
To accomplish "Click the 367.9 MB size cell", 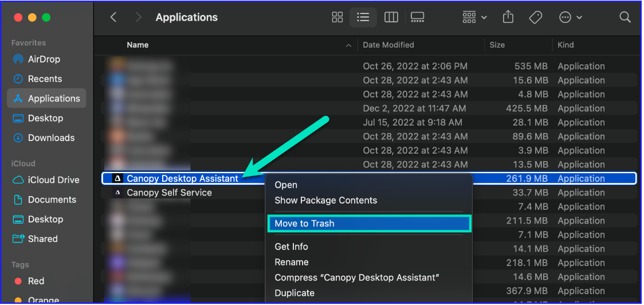I will tap(527, 291).
